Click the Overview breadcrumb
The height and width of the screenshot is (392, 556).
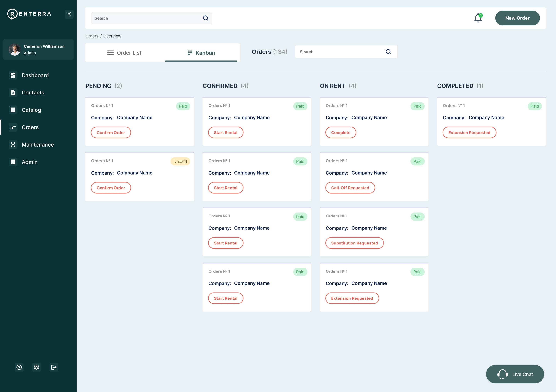pyautogui.click(x=112, y=36)
